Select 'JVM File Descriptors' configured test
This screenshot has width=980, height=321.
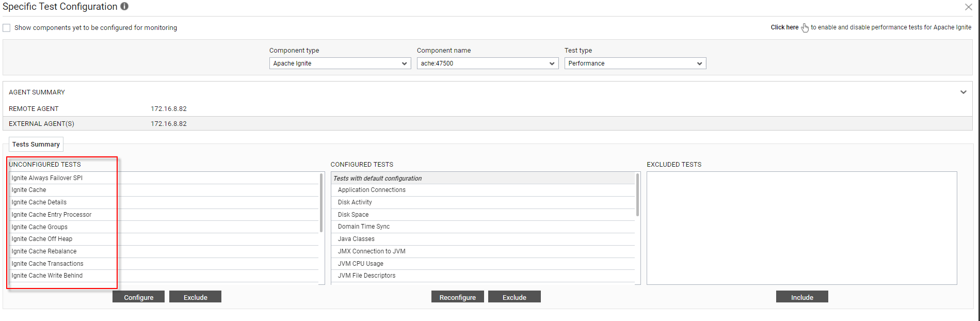483,276
